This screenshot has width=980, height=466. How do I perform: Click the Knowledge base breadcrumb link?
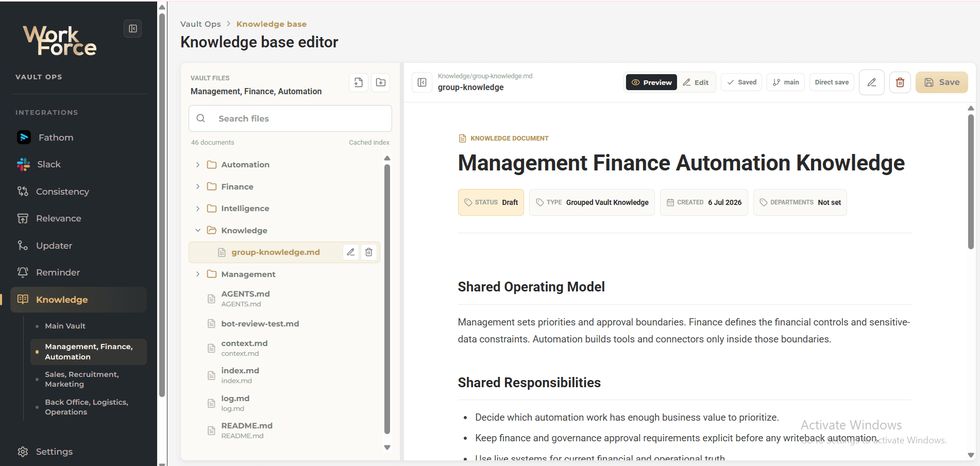pyautogui.click(x=272, y=24)
